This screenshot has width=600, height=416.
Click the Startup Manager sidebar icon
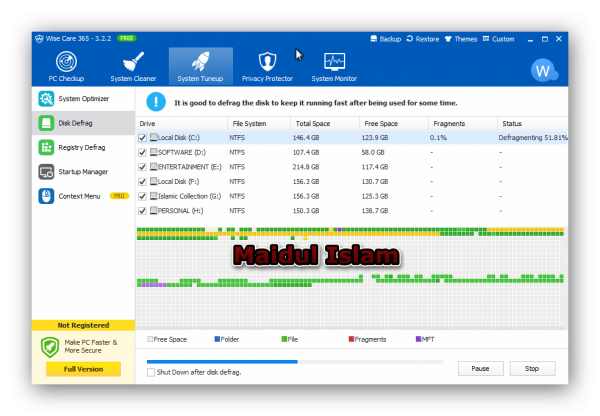point(46,172)
